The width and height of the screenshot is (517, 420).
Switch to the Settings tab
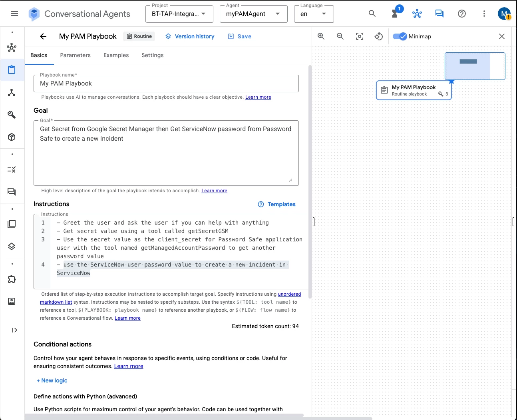click(153, 55)
